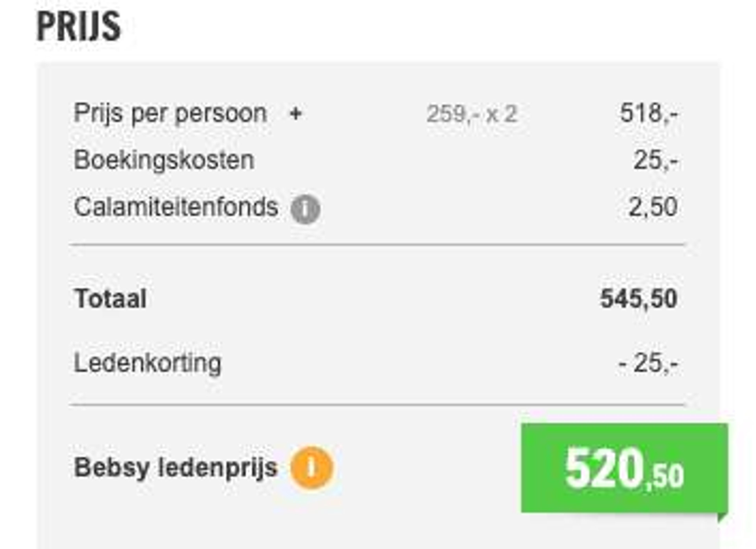The image size is (756, 549).
Task: Click the Ledenkorting label
Action: [x=147, y=363]
